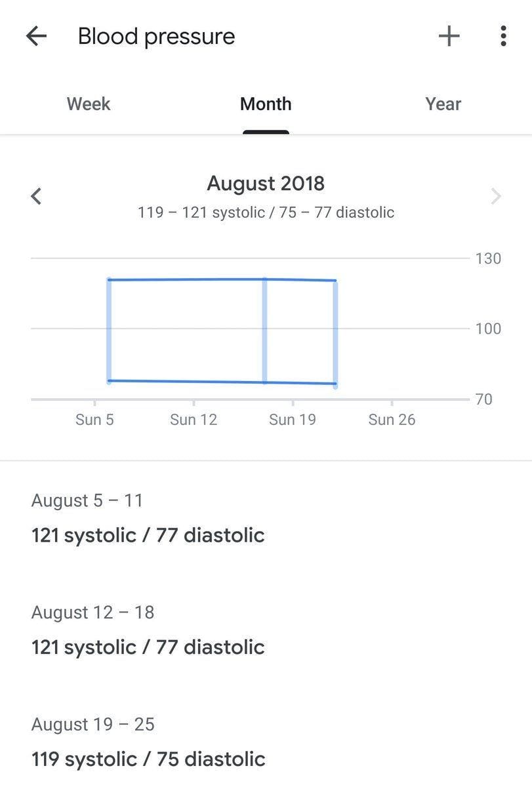Screen dimensions: 532x787
Task: Tap the Sun 5 axis label
Action: (94, 420)
